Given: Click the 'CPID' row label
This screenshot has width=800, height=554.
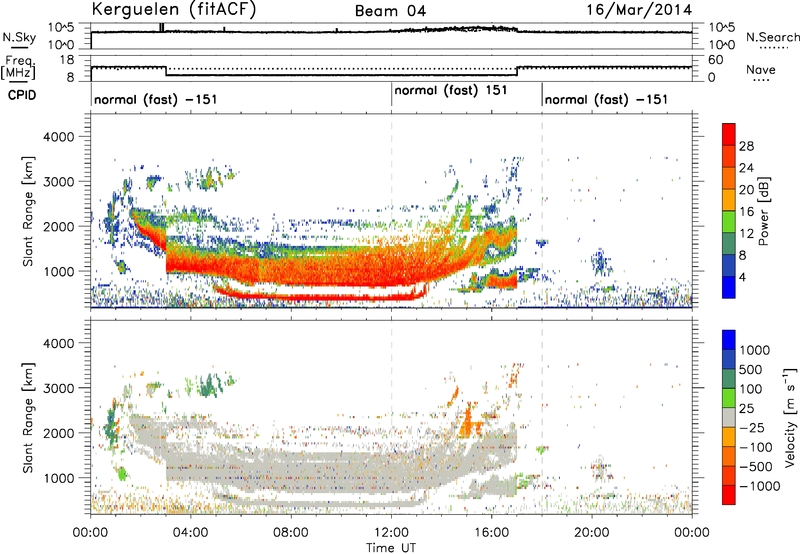Looking at the screenshot, I should tap(22, 95).
